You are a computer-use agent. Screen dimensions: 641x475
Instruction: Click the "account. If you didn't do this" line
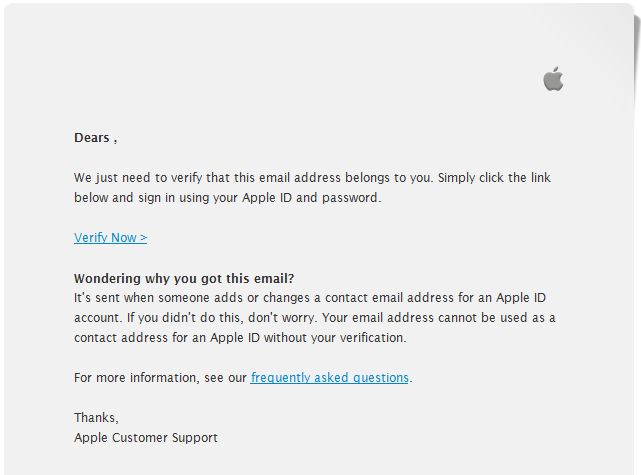(314, 318)
